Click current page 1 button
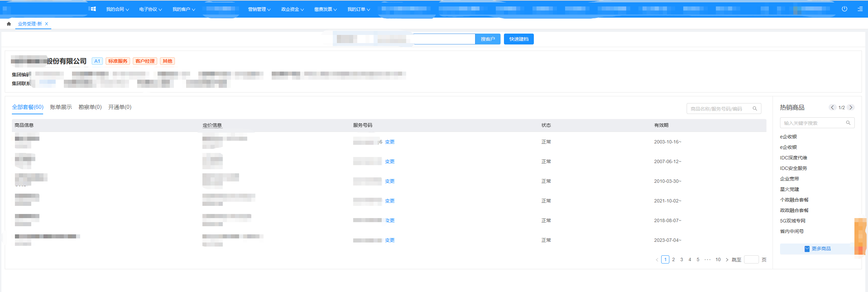The image size is (868, 292). pos(665,259)
